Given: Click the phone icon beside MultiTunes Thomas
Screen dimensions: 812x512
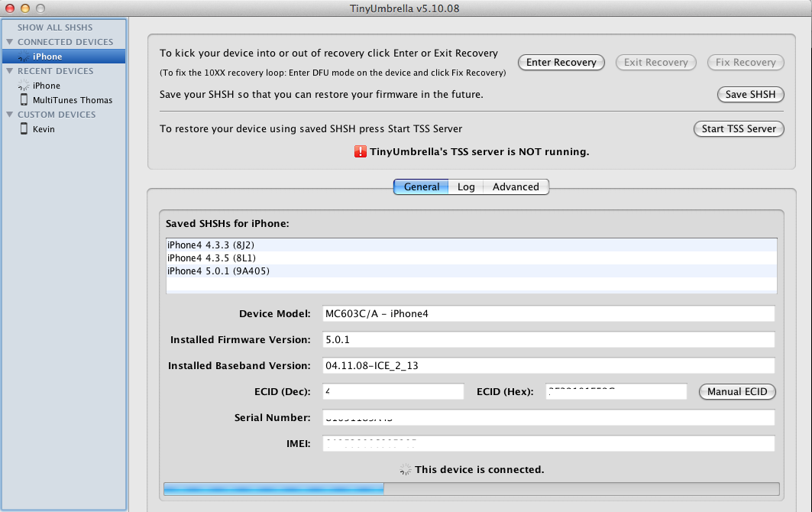Looking at the screenshot, I should 24,99.
